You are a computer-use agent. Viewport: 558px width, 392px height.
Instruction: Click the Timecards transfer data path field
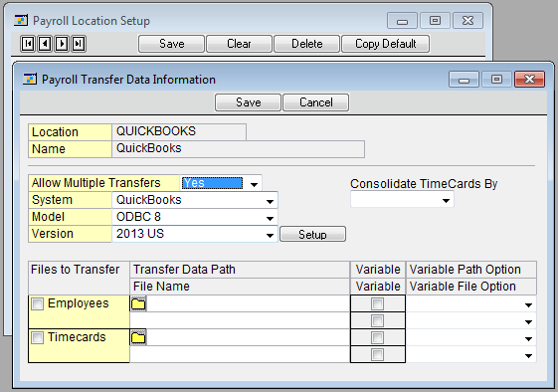point(248,337)
